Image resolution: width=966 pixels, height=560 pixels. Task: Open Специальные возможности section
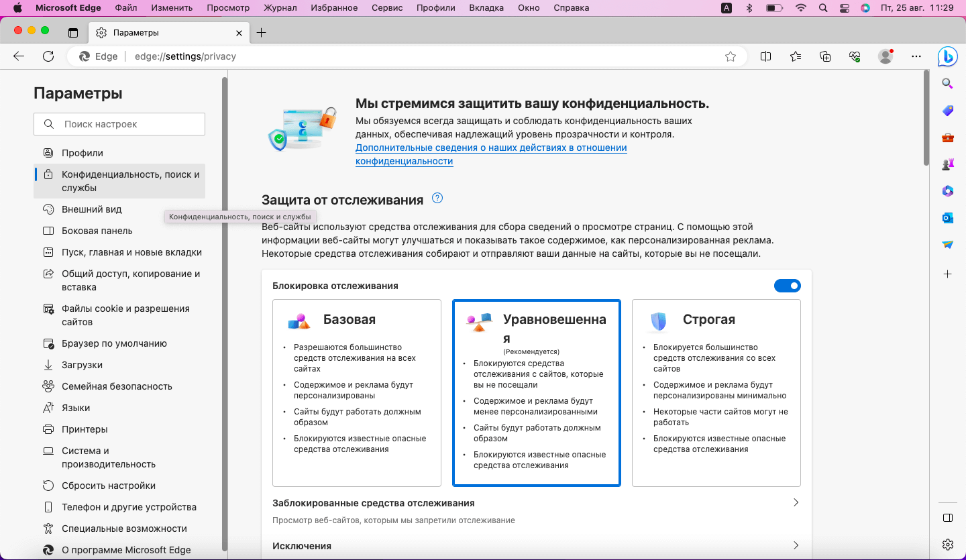[119, 528]
